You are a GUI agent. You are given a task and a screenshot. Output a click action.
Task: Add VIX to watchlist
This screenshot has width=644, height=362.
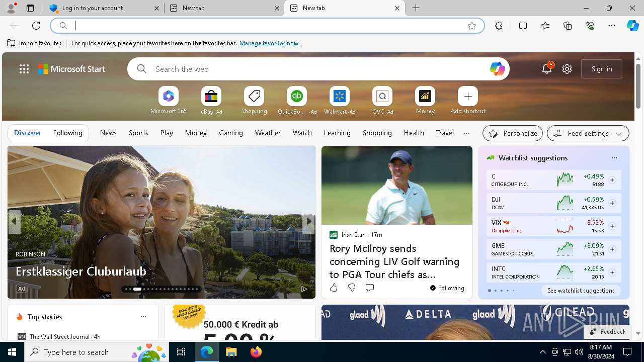point(612,226)
